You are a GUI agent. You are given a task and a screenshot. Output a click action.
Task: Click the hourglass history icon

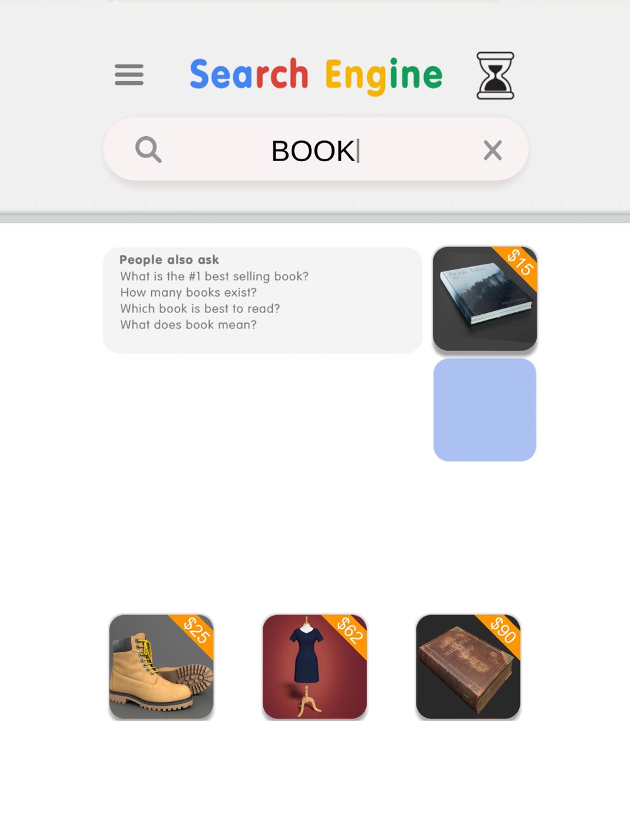point(495,76)
